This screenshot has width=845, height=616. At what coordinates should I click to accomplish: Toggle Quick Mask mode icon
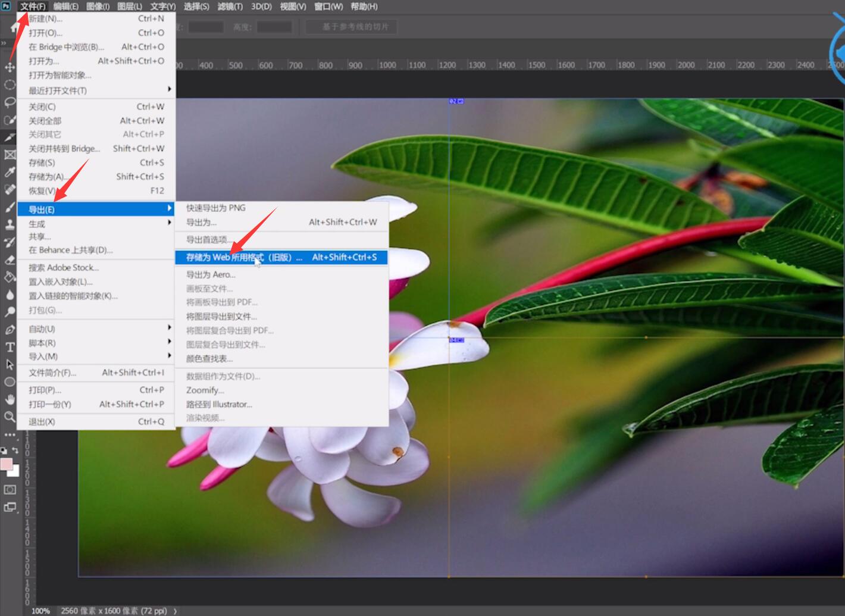coord(10,489)
